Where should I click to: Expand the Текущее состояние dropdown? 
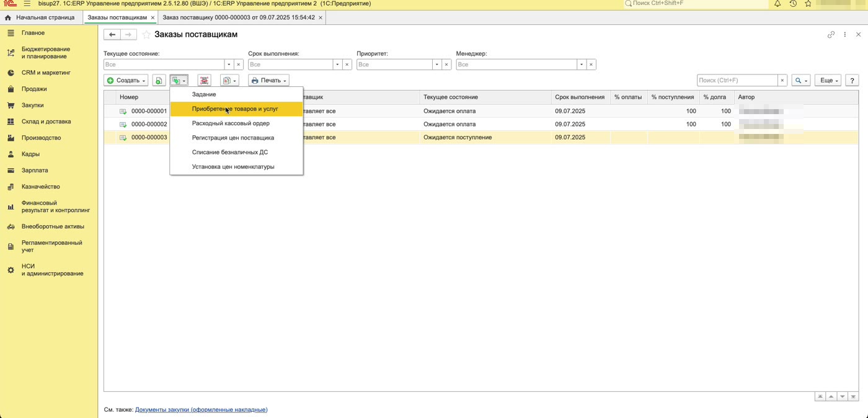[229, 64]
